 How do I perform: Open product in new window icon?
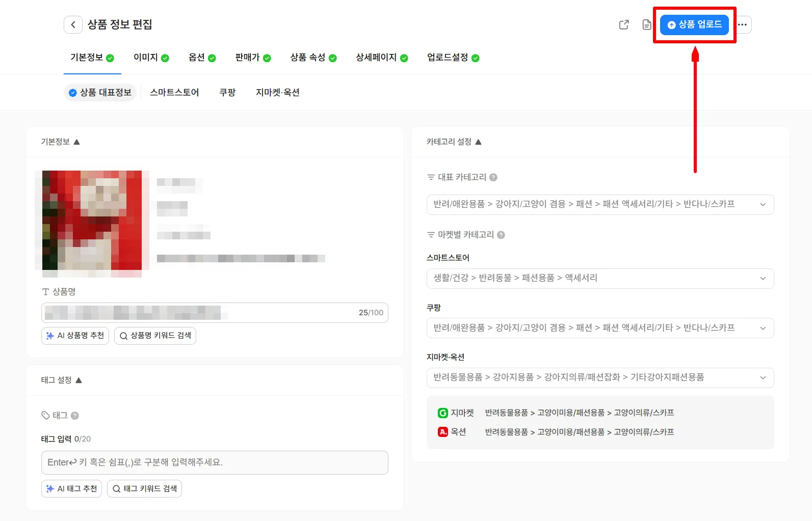tap(624, 24)
